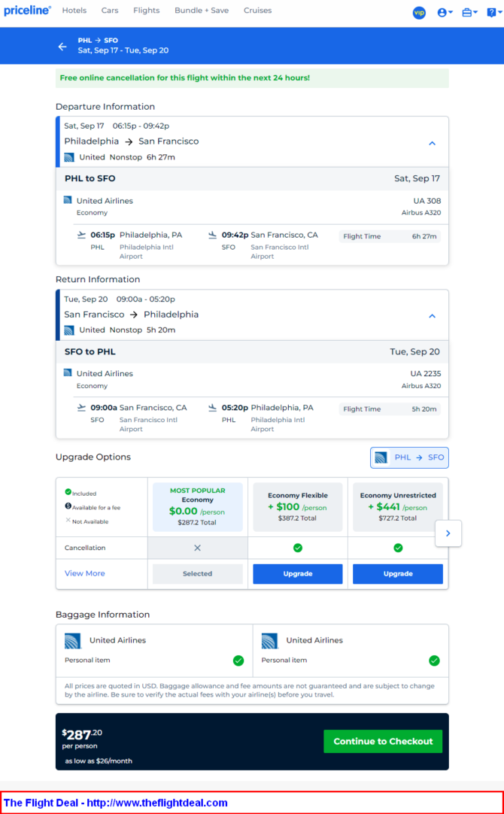Click first Personal item green check
The height and width of the screenshot is (814, 504).
coord(238,661)
